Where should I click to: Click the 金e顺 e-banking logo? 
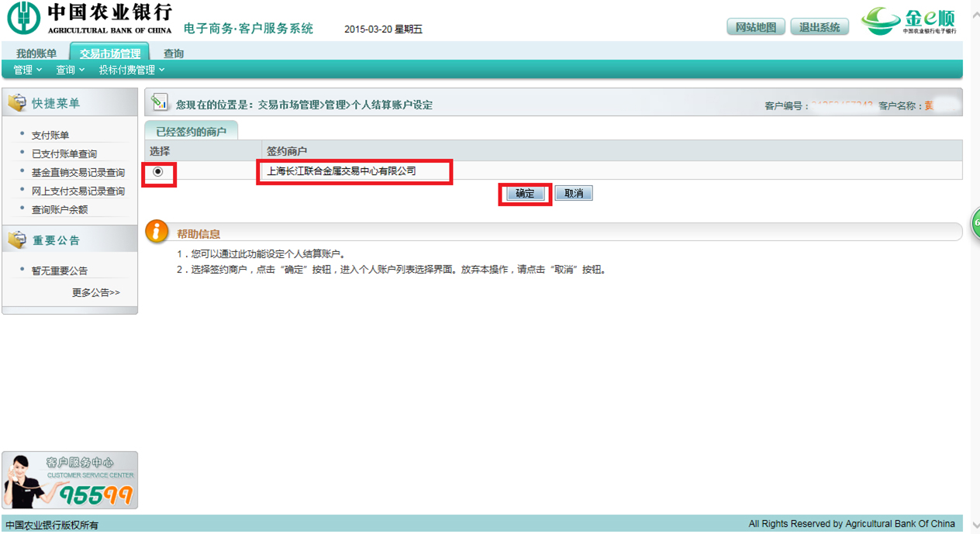[909, 21]
